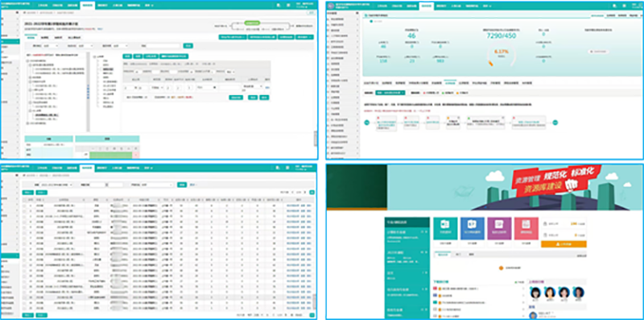Click the orange upload button beside the resource tiles
This screenshot has width=644, height=320.
pyautogui.click(x=563, y=244)
